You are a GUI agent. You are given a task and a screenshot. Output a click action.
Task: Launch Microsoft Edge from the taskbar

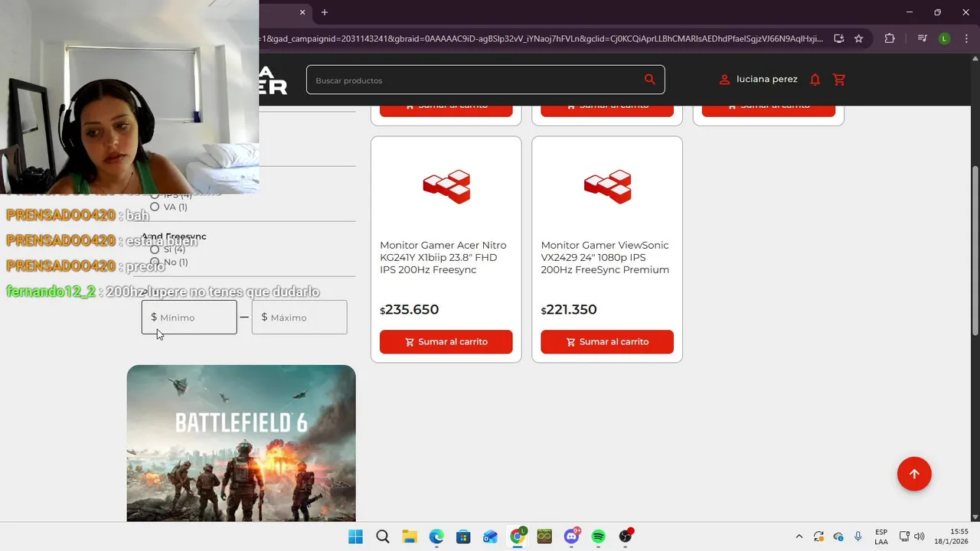click(x=436, y=536)
